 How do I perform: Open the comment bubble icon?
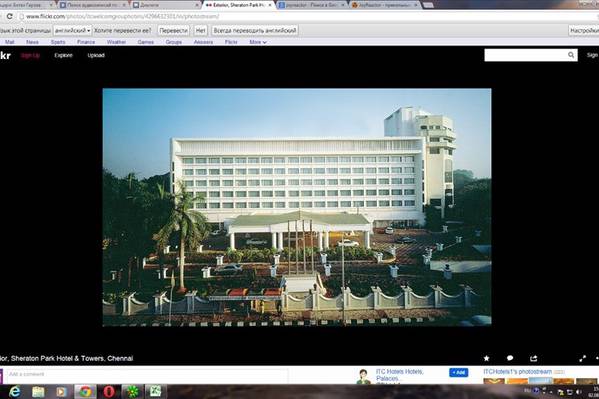[x=510, y=358]
